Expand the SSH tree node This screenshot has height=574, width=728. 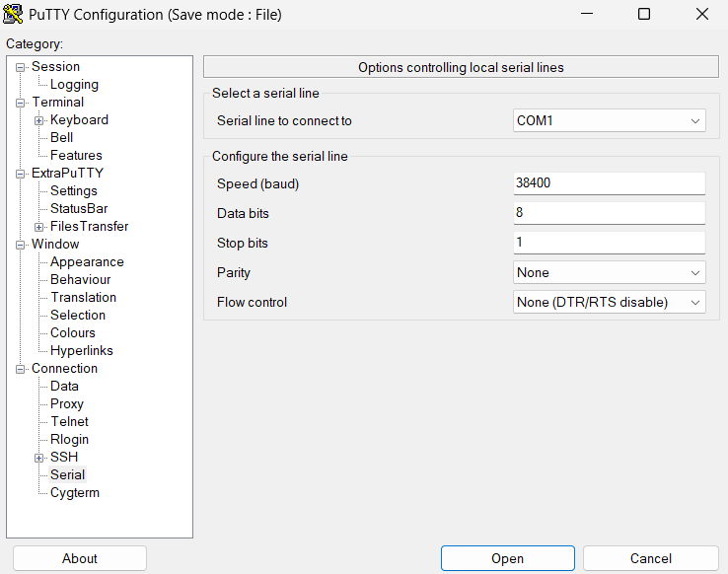[39, 458]
